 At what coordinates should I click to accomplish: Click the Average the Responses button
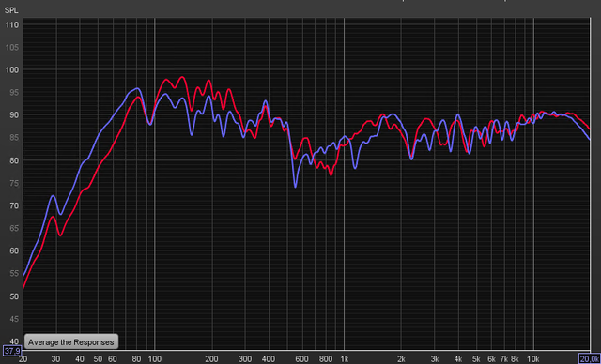(71, 341)
